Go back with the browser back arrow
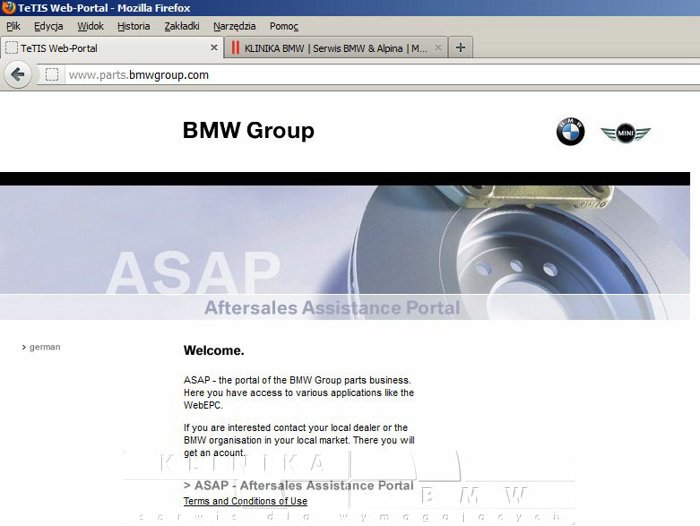 tap(18, 75)
